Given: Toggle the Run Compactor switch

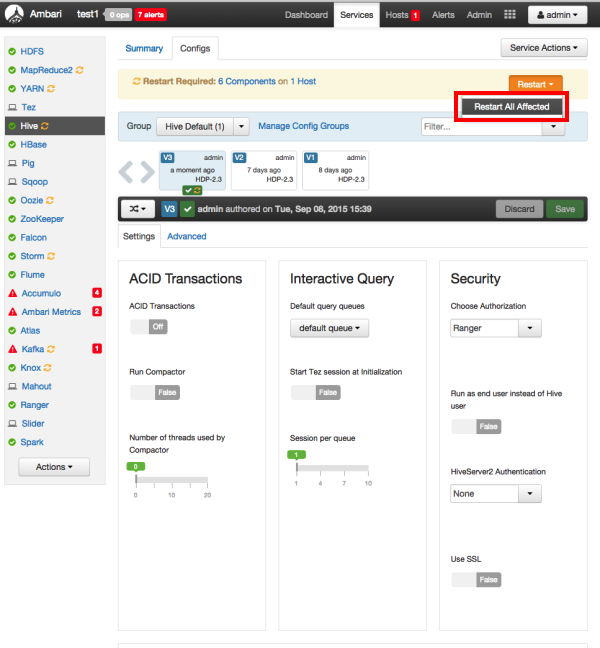Looking at the screenshot, I should pos(155,392).
